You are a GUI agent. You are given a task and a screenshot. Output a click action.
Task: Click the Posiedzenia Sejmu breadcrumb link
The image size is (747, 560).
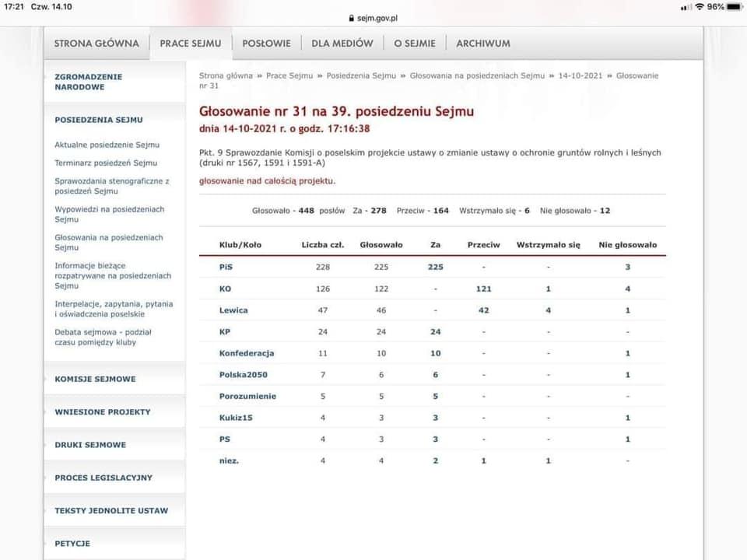361,75
